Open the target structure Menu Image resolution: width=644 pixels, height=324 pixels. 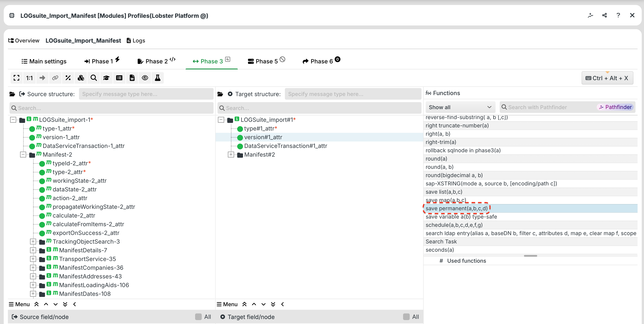coord(227,304)
